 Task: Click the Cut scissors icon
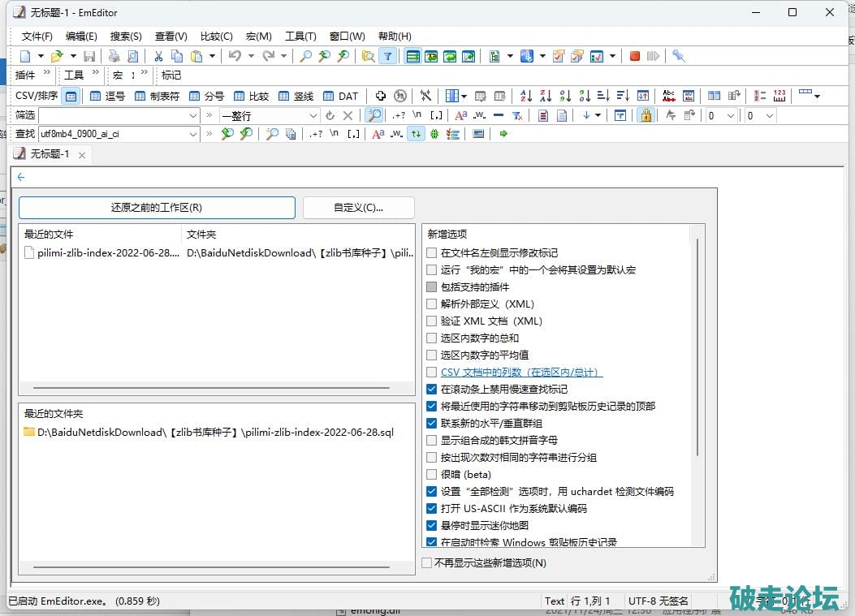[x=158, y=56]
